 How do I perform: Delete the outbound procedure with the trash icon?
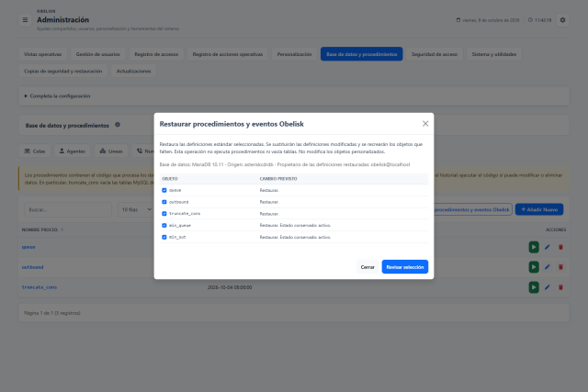pos(560,267)
